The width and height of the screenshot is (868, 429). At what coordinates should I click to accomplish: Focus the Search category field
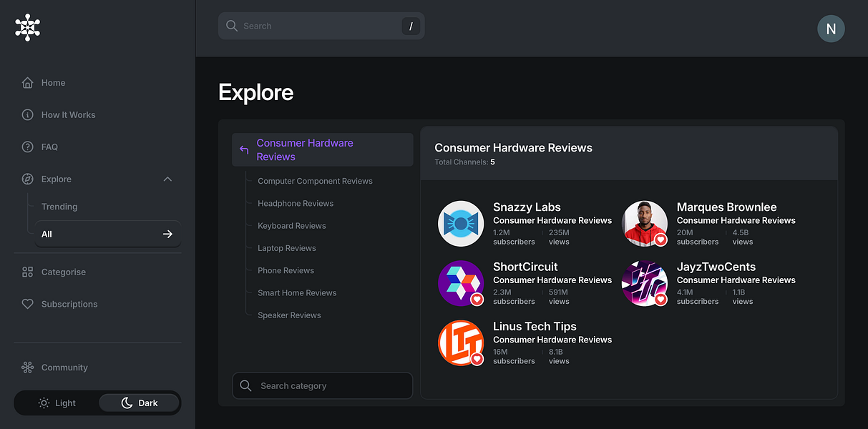pyautogui.click(x=323, y=386)
